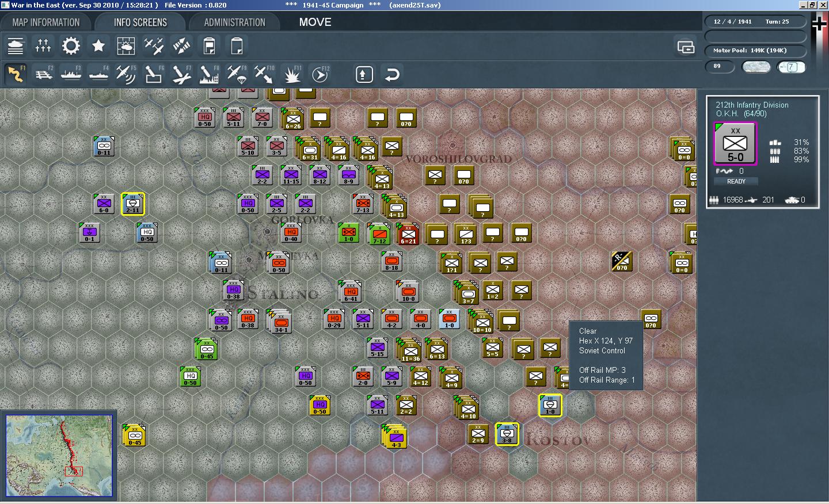This screenshot has width=829, height=504.
Task: Open the order of battle tank icon
Action: pyautogui.click(x=16, y=45)
